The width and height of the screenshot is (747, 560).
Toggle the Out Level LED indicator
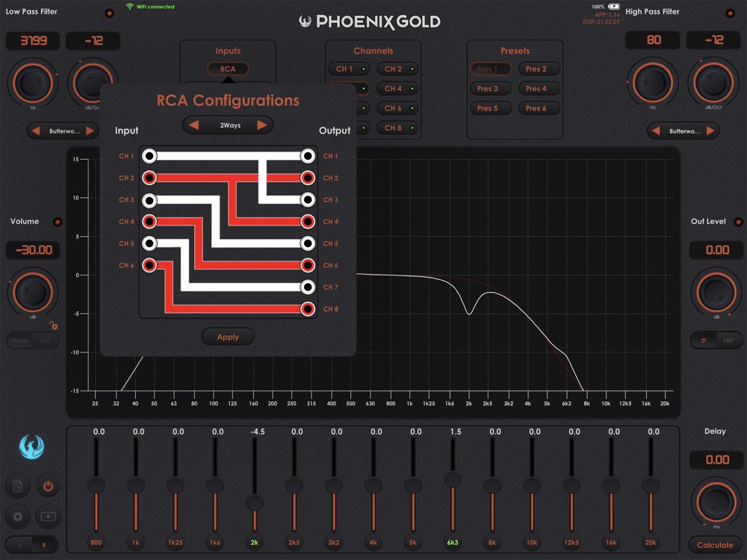click(x=739, y=222)
